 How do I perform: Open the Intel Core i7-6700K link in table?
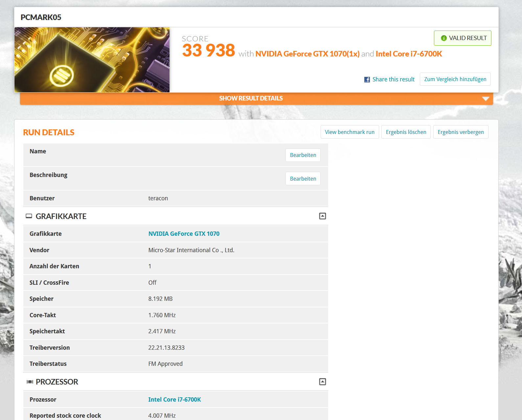click(x=174, y=400)
